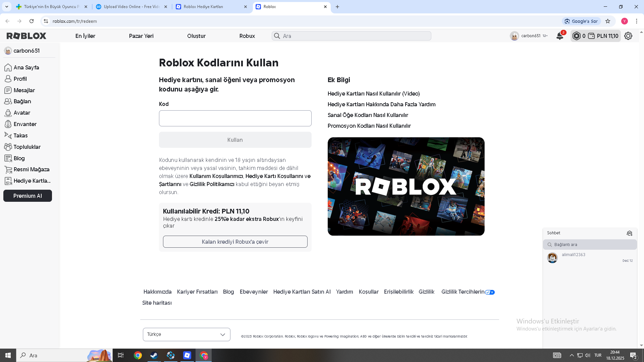Reload the page in Chrome
Screen dimensions: 644x362
[x=32, y=21]
